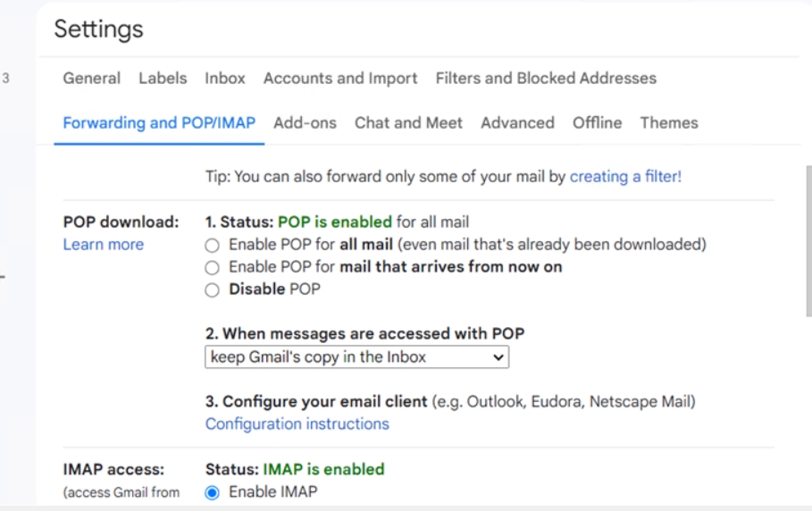Viewport: 812px width, 511px height.
Task: Go to the Inbox settings tab
Action: pyautogui.click(x=225, y=79)
